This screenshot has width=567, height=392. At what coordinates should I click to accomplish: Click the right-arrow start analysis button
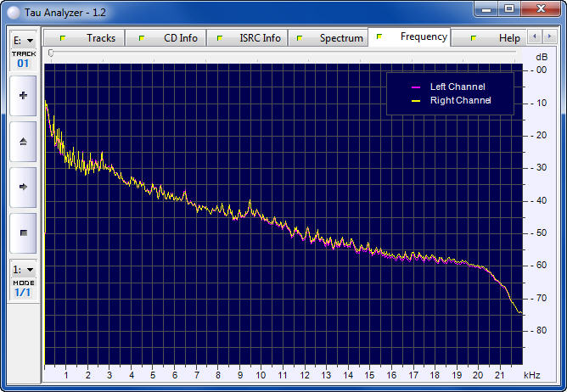(23, 187)
